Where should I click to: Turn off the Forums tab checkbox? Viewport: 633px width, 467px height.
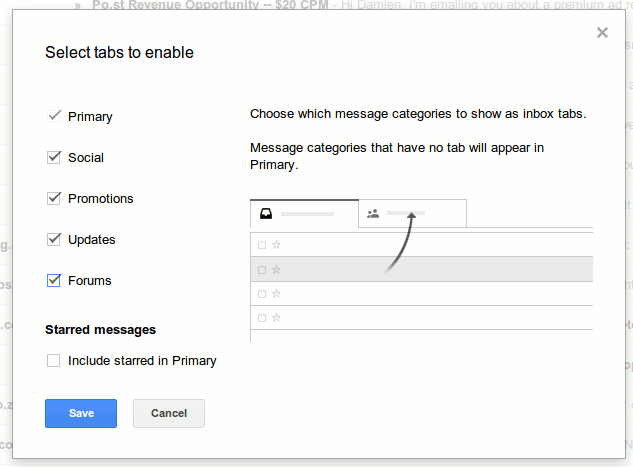tap(54, 280)
